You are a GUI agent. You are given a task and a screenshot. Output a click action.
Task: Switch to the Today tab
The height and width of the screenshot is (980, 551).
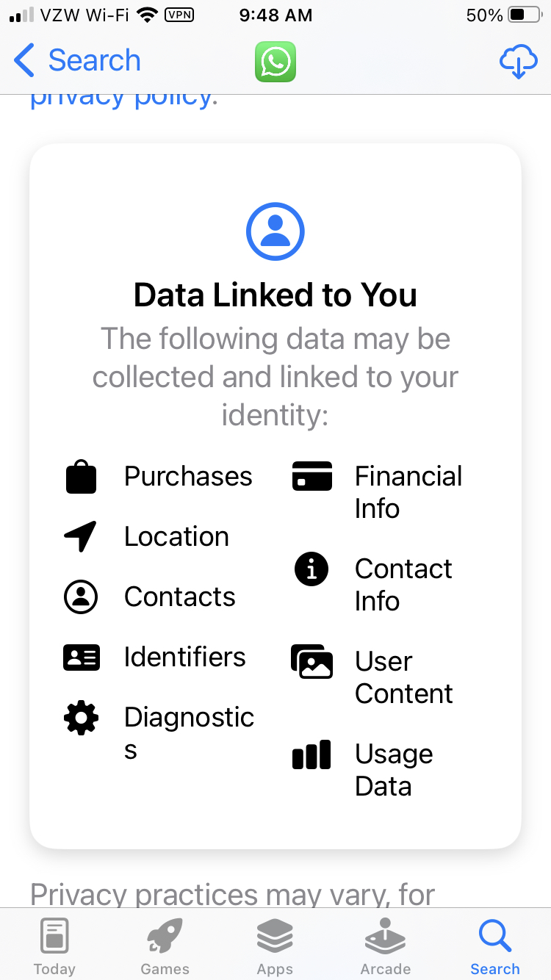(54, 946)
